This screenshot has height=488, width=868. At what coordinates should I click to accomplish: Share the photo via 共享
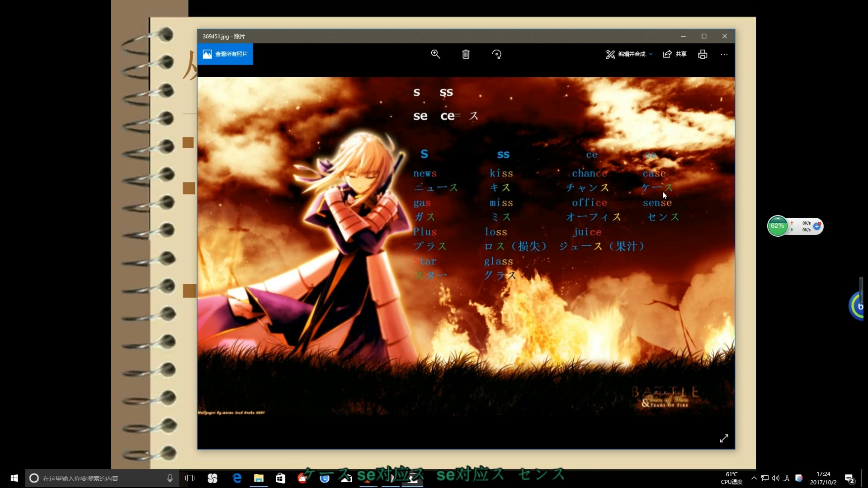675,54
